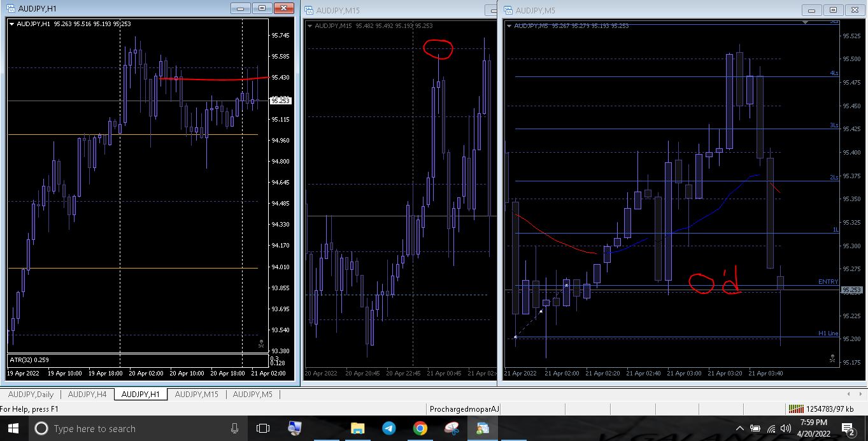Expand the AUDJPY,H1 chart header triangle
The image size is (868, 441).
pyautogui.click(x=12, y=24)
